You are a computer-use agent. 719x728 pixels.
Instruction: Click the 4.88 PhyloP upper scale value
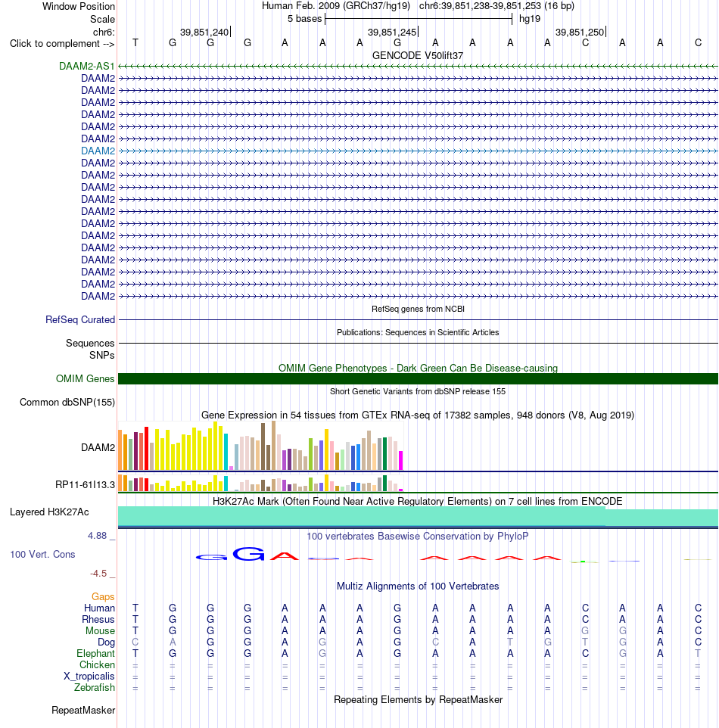pyautogui.click(x=98, y=536)
